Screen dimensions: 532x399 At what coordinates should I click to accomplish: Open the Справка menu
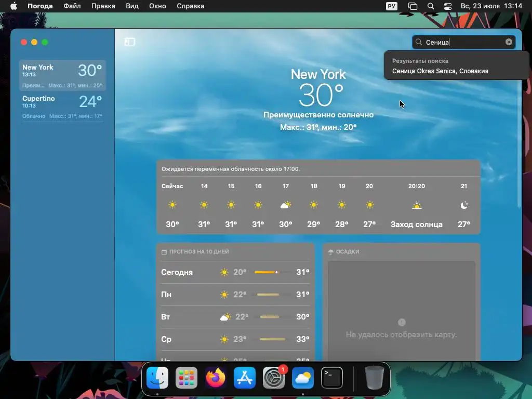coord(190,6)
